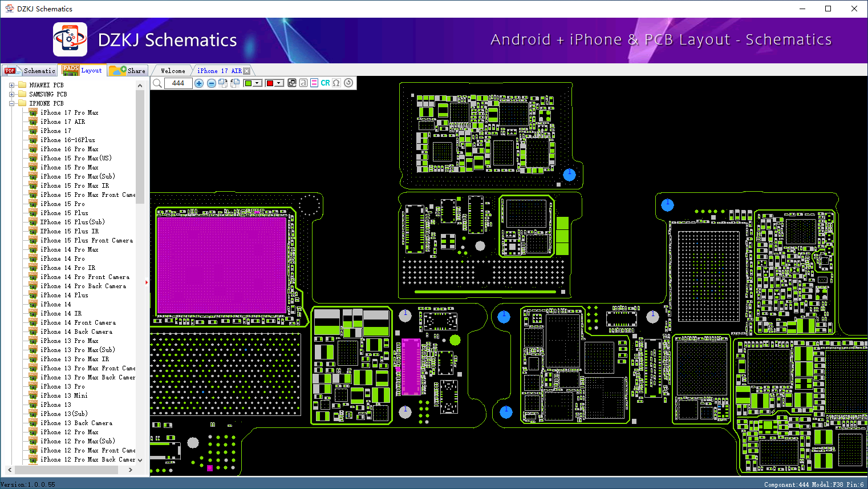Click the magnifier search icon in layout toolbar
The width and height of the screenshot is (868, 489).
(157, 83)
